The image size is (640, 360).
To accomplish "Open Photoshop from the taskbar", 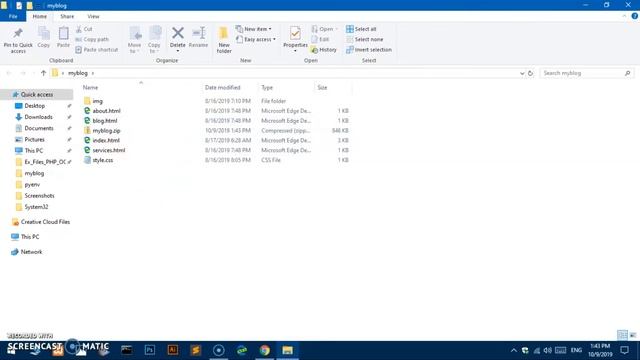I will (x=150, y=350).
